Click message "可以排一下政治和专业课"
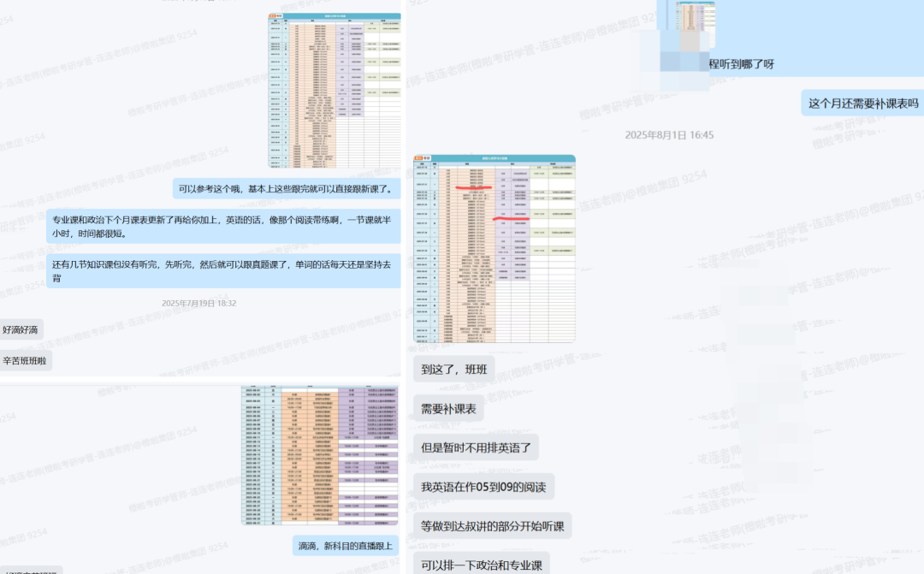This screenshot has width=924, height=574. [x=482, y=564]
